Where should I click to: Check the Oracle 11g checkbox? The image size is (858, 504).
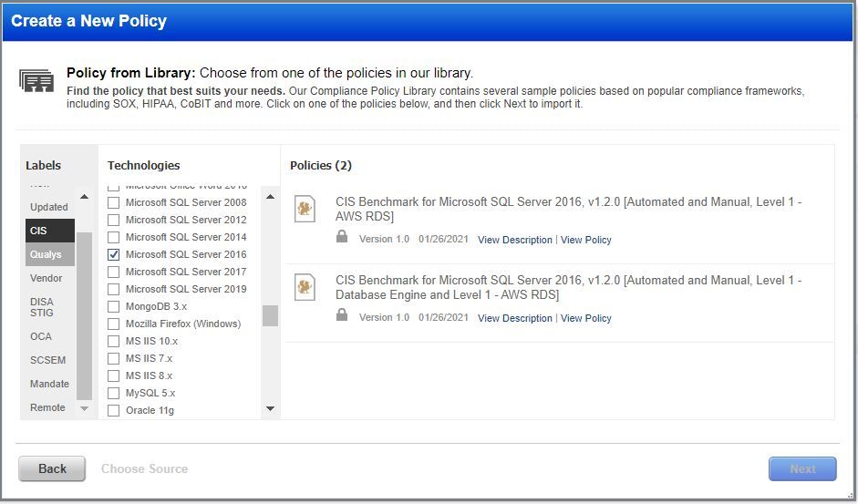(x=113, y=410)
